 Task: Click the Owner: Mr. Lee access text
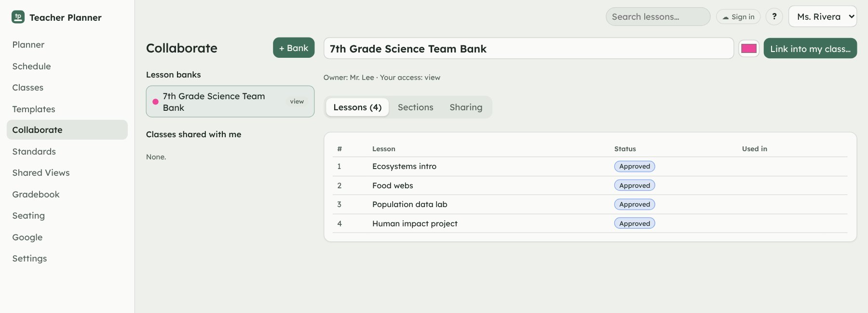[382, 78]
